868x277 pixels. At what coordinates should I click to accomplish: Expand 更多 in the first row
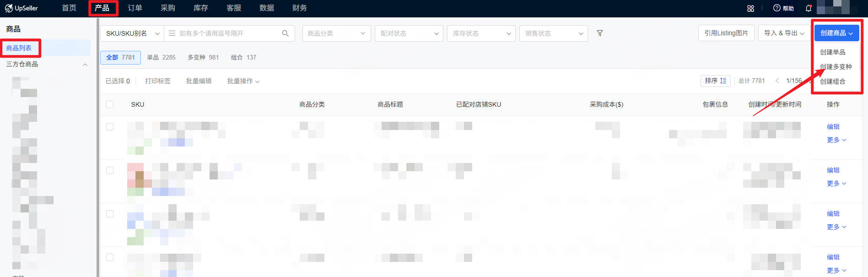pyautogui.click(x=836, y=140)
